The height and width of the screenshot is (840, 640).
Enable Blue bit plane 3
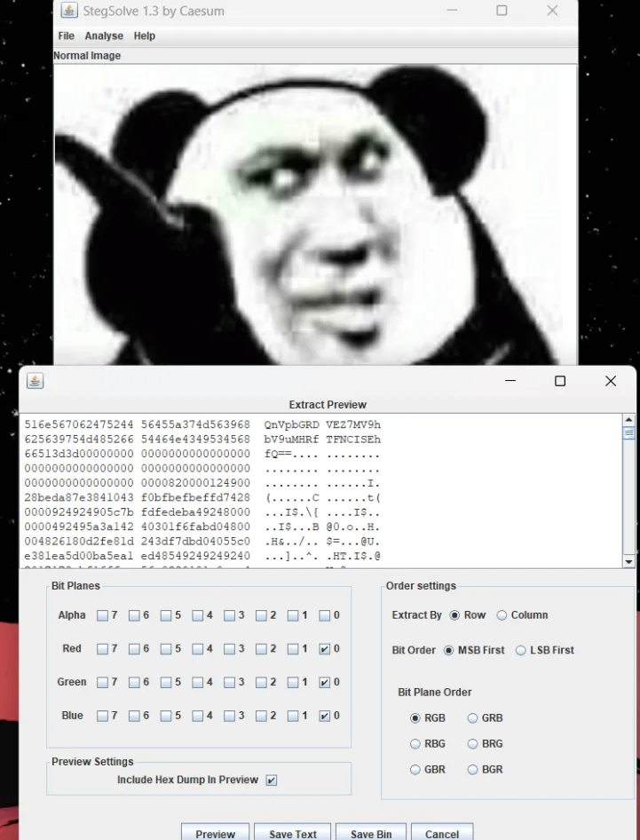229,717
